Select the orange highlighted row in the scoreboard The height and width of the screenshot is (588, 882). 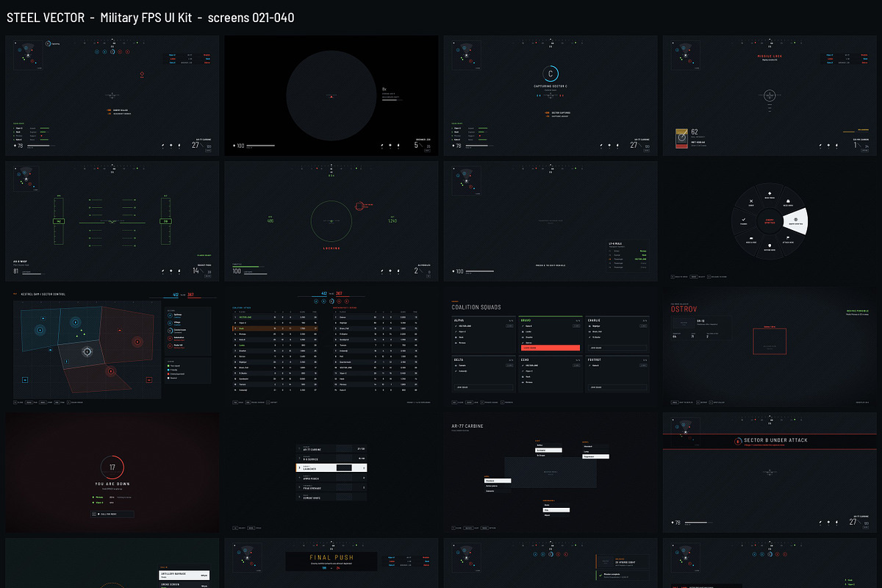coord(275,329)
